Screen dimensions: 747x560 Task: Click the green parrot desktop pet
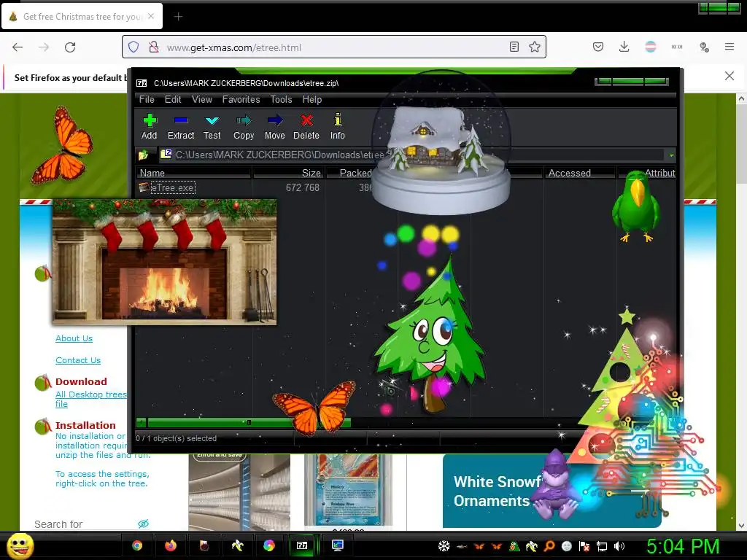pyautogui.click(x=636, y=206)
